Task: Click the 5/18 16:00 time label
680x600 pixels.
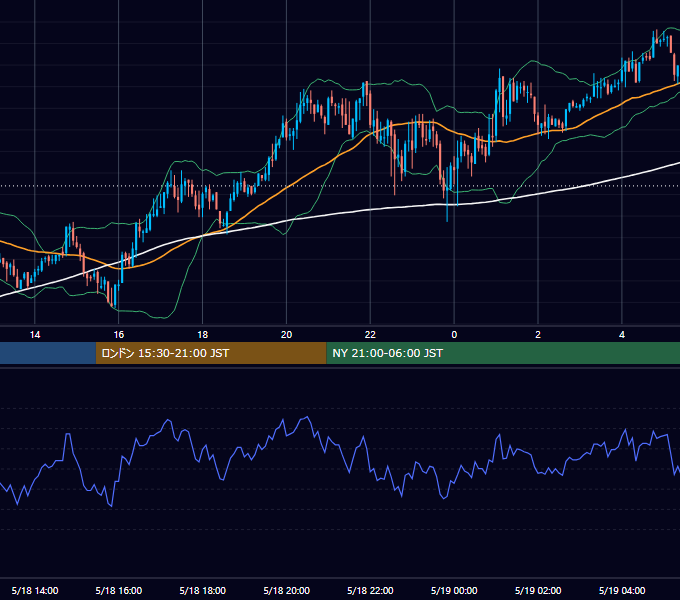Action: pyautogui.click(x=118, y=590)
